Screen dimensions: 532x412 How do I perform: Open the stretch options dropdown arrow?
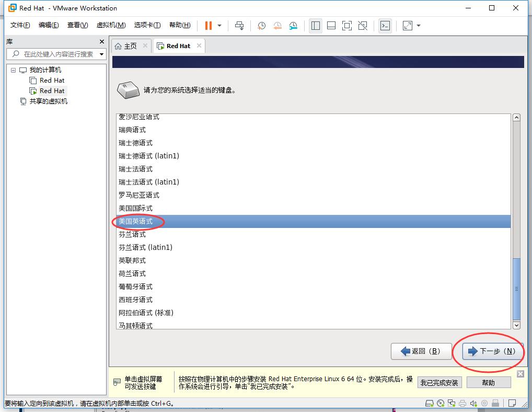point(419,26)
